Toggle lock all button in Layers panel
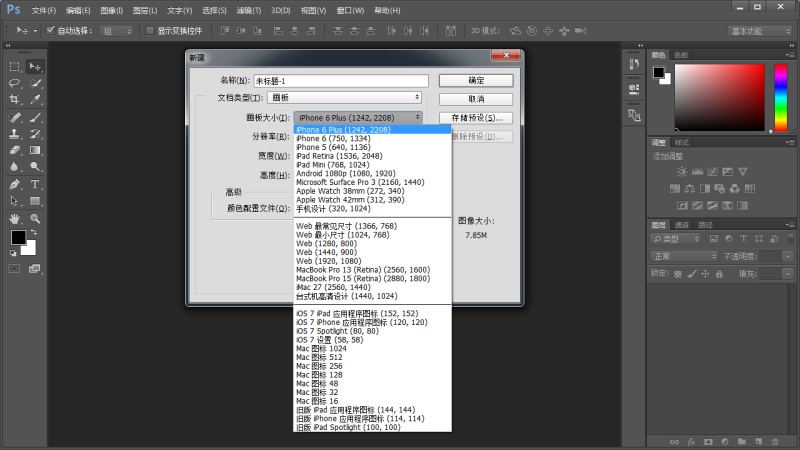This screenshot has height=450, width=800. click(x=719, y=274)
